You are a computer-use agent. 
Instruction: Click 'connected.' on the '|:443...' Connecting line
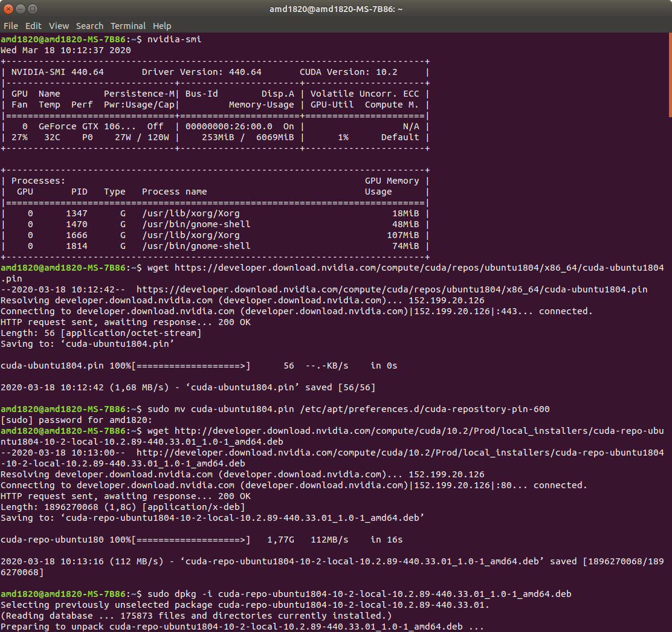[x=566, y=311]
